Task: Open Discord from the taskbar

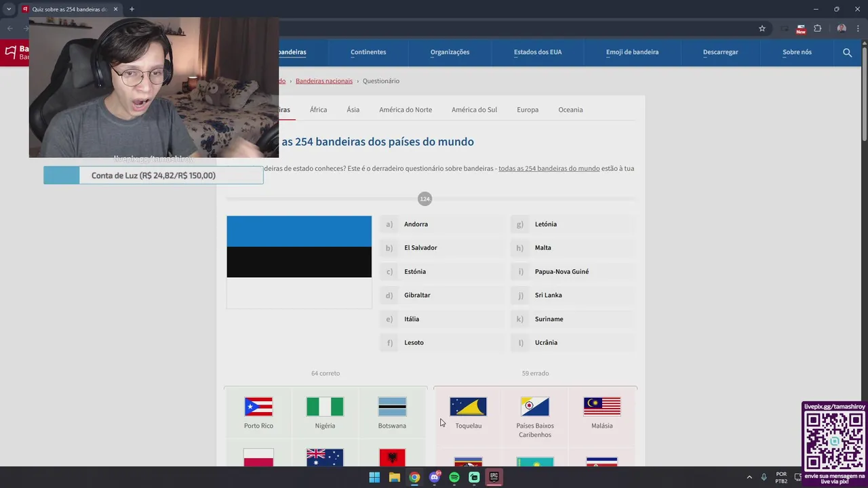Action: point(434,477)
